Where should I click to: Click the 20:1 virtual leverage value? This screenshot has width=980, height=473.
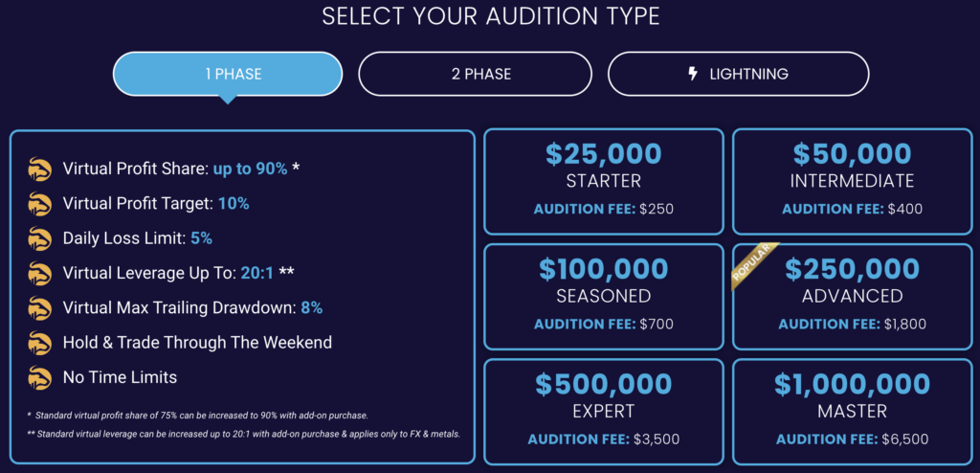[256, 273]
